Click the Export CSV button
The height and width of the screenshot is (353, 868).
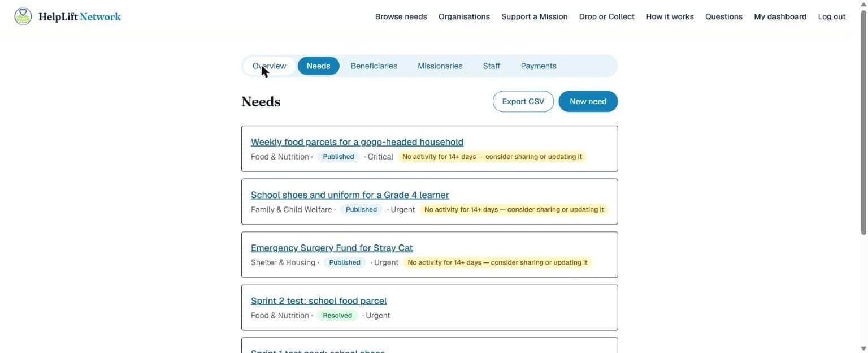(x=523, y=102)
